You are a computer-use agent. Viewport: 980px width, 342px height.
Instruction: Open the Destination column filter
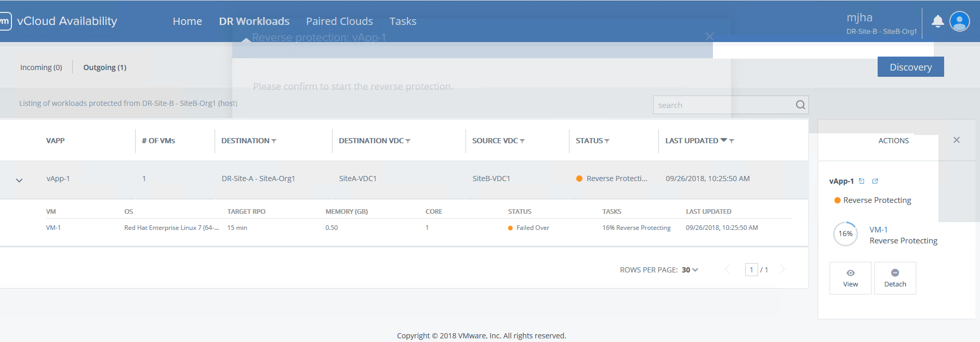coord(274,141)
